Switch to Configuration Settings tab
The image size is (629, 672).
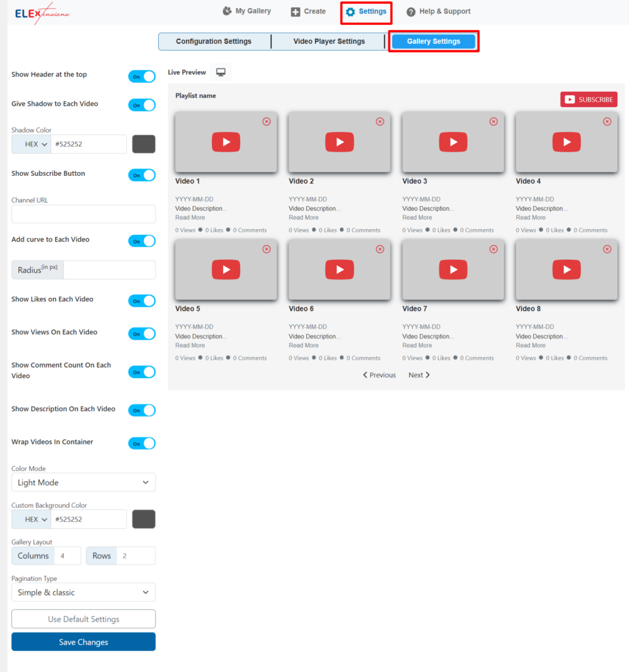pos(214,41)
